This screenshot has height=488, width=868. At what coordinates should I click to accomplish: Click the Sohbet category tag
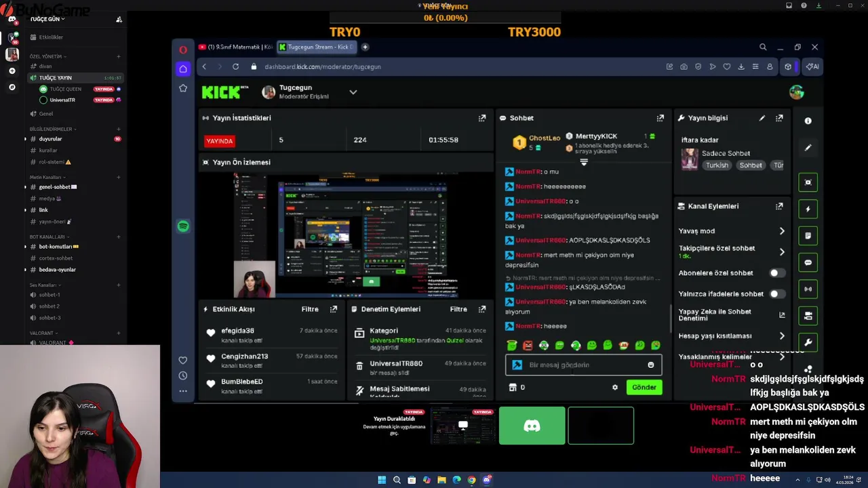pos(751,165)
